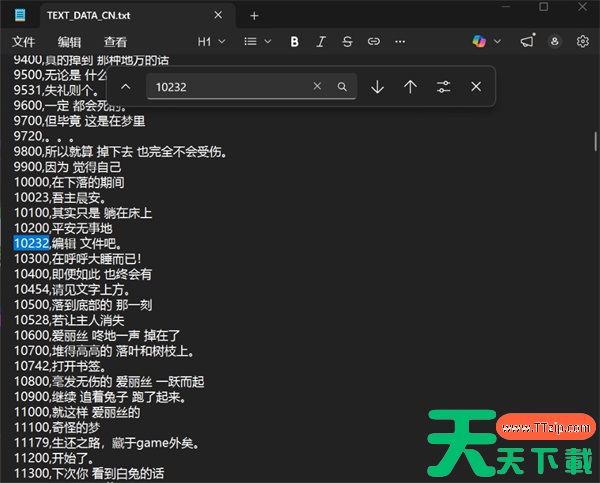Click line '11179,生还之路，藏于game外矣。'

[x=106, y=443]
